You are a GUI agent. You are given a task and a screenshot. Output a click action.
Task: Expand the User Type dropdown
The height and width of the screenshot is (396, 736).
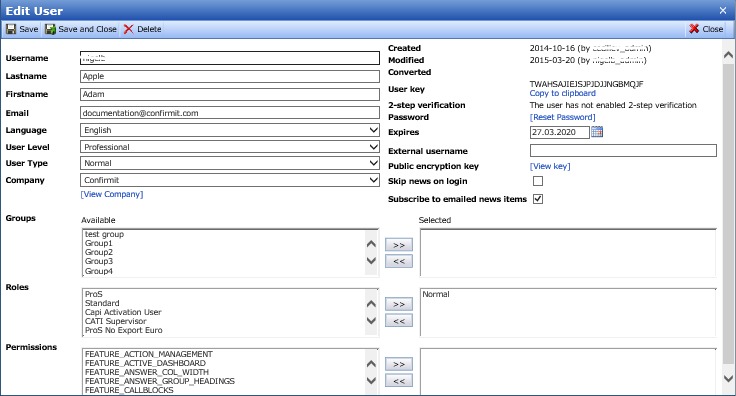tap(230, 163)
